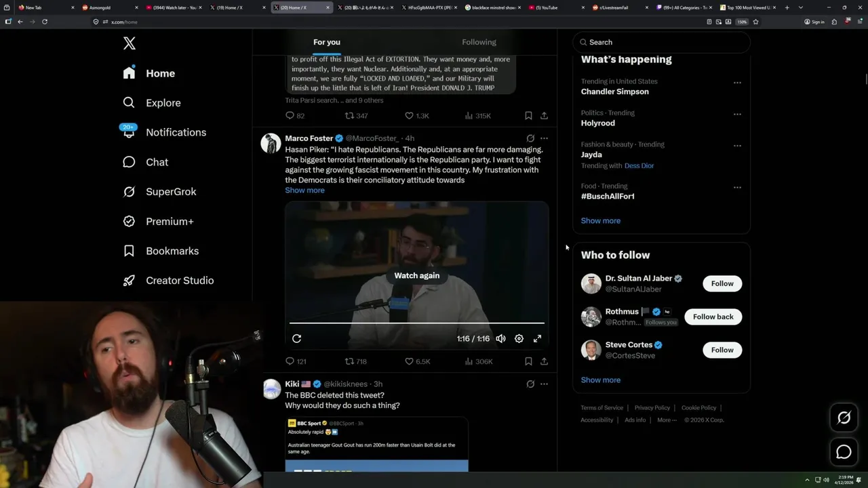Open the Dess Dior trending link
This screenshot has height=488, width=868.
click(639, 166)
